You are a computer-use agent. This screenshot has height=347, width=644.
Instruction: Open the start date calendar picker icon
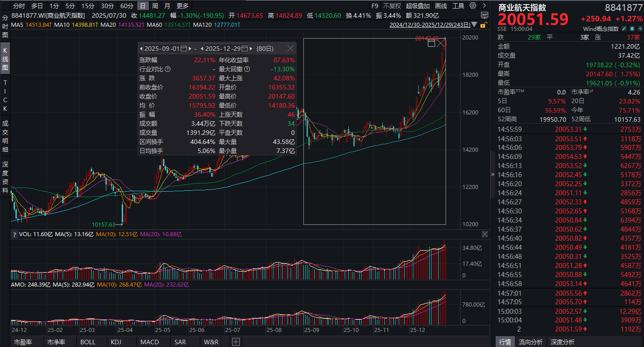pos(184,49)
